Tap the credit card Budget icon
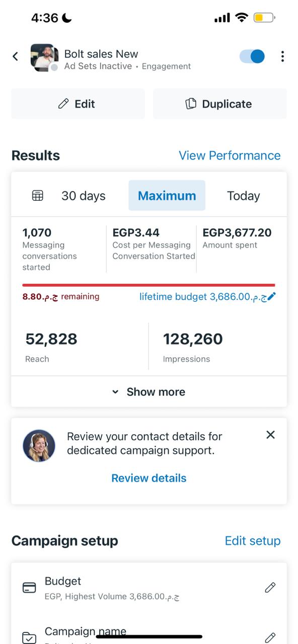Viewport: 298px width, 644px height. (30, 588)
